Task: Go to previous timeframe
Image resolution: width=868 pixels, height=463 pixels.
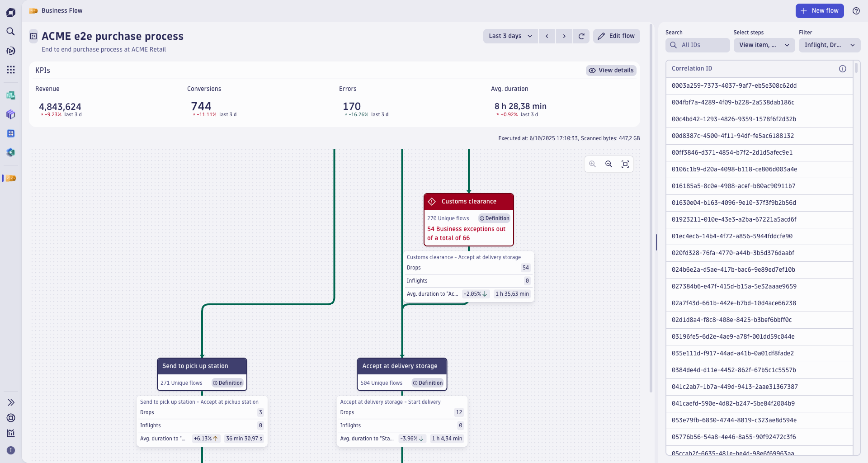Action: tap(547, 36)
